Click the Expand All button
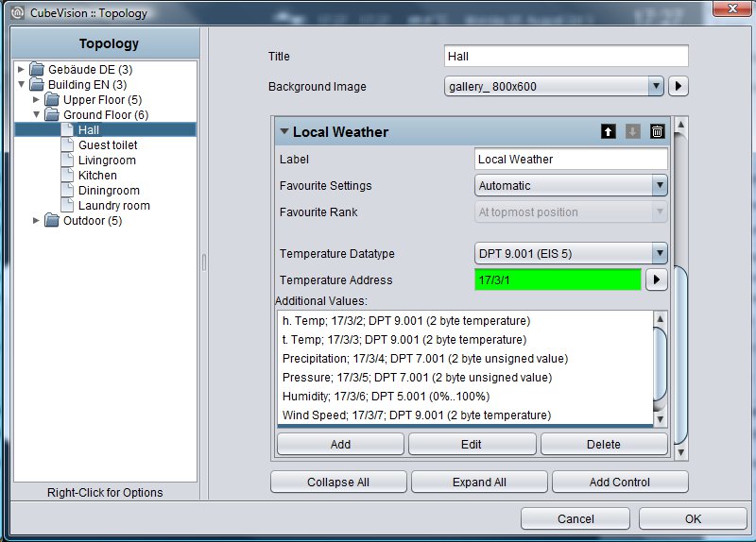756x542 pixels. [x=479, y=482]
